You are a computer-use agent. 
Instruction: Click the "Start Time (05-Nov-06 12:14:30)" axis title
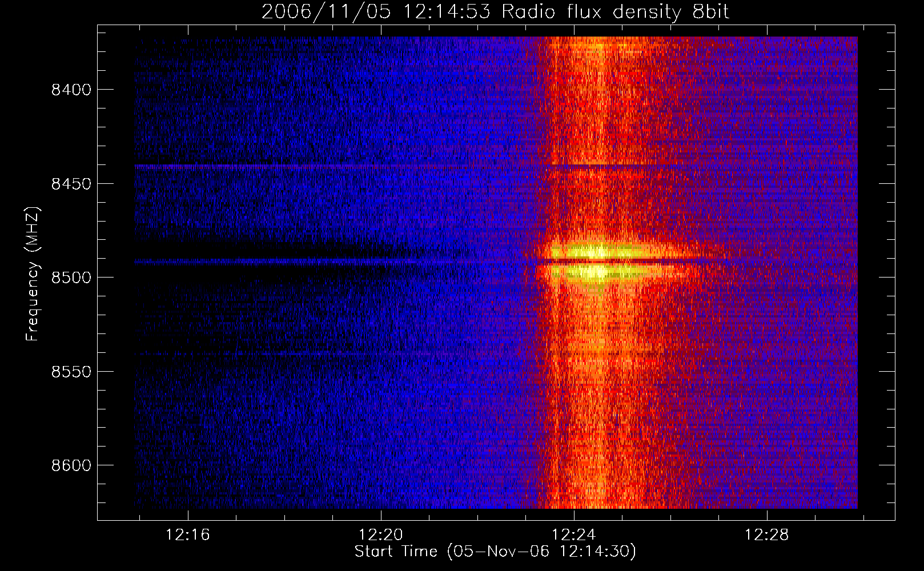coord(495,552)
